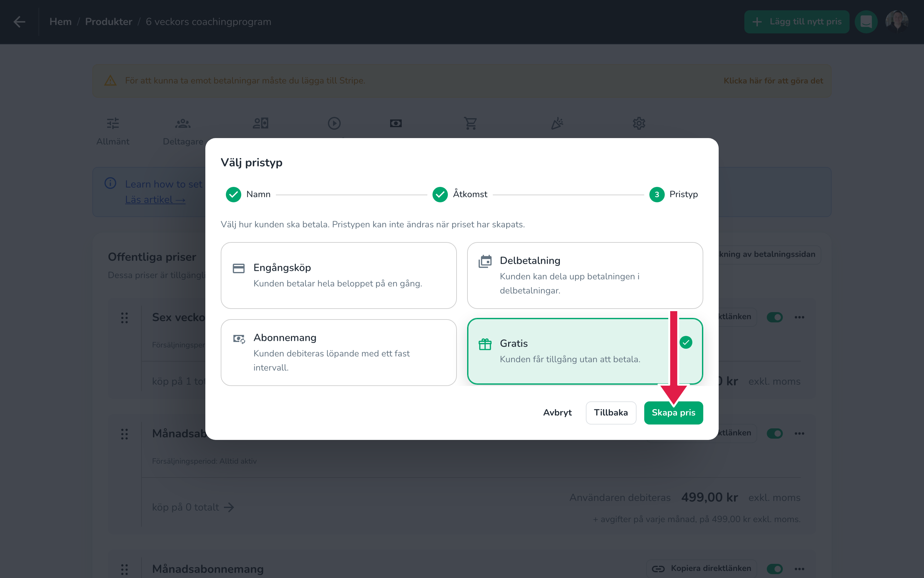Click the checkmark on the Gratis card

click(x=686, y=343)
